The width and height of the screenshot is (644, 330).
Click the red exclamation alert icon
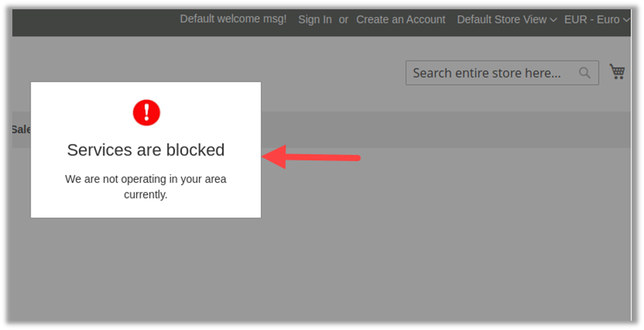[146, 112]
